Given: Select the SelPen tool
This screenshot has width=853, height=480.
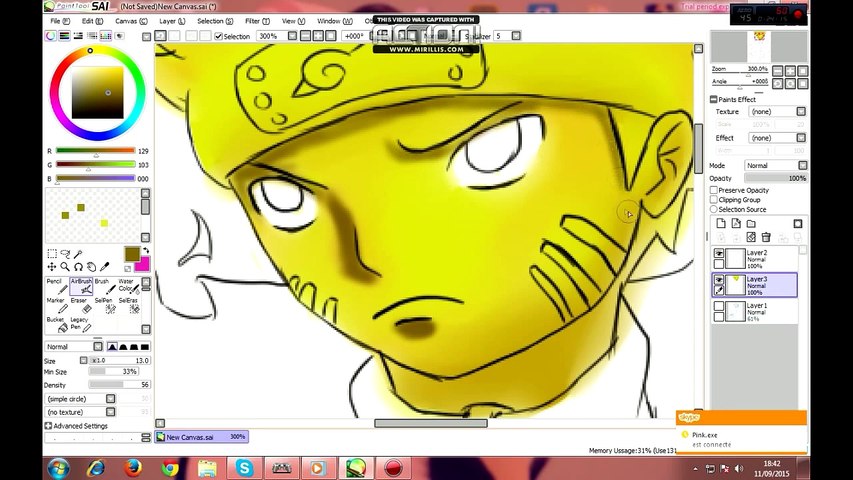Looking at the screenshot, I should tap(105, 305).
